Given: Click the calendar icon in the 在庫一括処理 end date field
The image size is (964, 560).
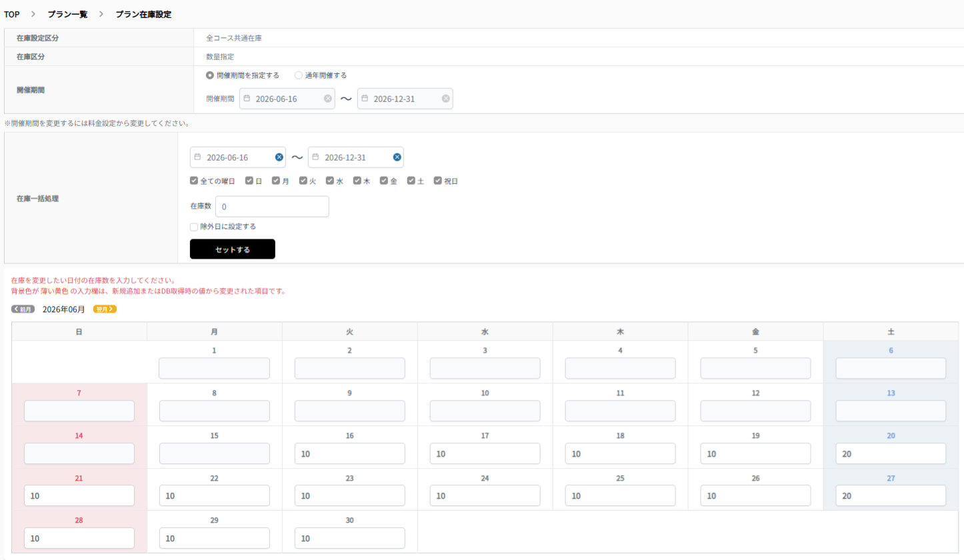Looking at the screenshot, I should coord(315,157).
